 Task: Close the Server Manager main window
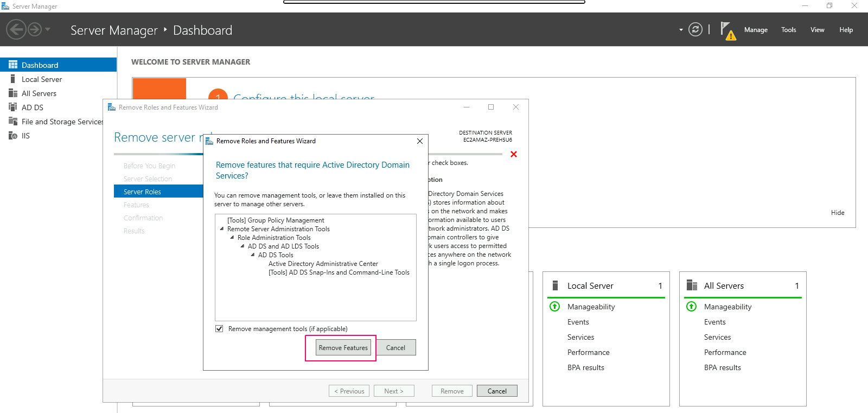tap(854, 6)
